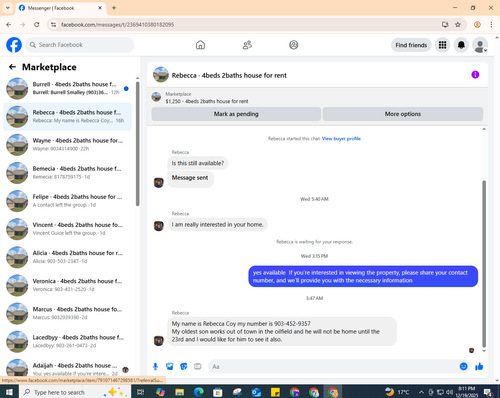Click Rebecca's avatar beside phone number message
The height and width of the screenshot is (398, 500).
point(159,341)
